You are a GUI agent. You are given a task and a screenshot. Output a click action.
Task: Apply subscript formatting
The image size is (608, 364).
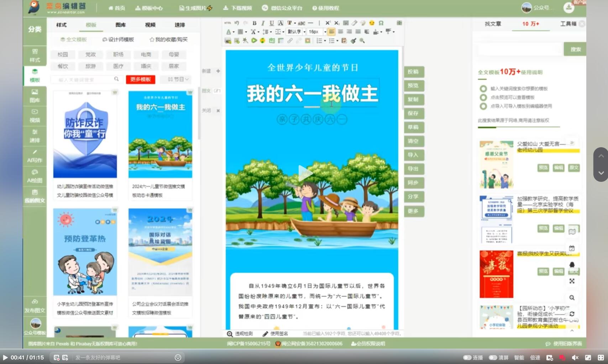point(337,23)
